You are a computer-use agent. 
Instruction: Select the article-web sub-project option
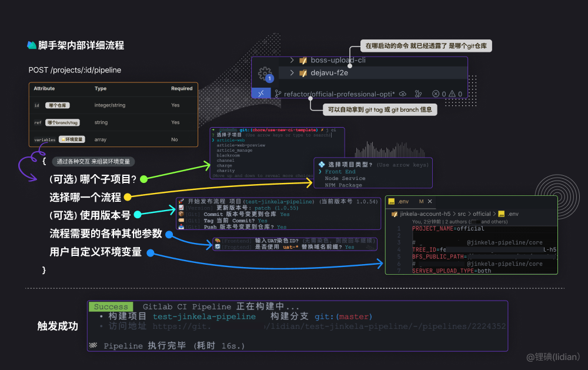[x=229, y=141]
